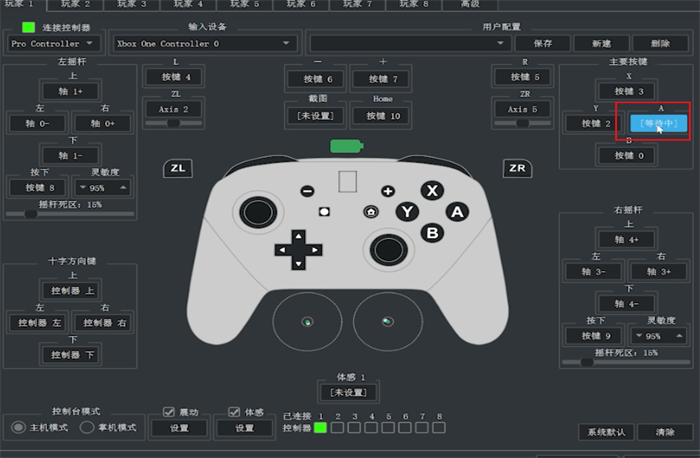Toggle the 体感 checkbox
Screen dimensions: 700x458
click(234, 412)
